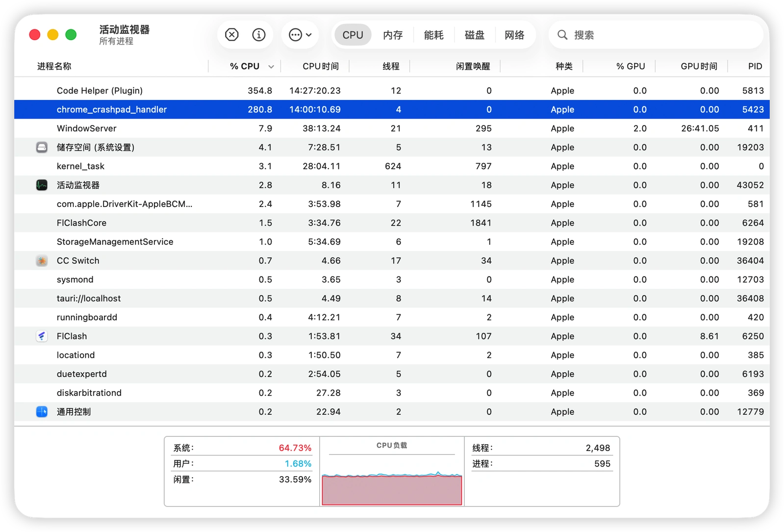Switch to the 内存 tab
The height and width of the screenshot is (532, 784).
(393, 35)
